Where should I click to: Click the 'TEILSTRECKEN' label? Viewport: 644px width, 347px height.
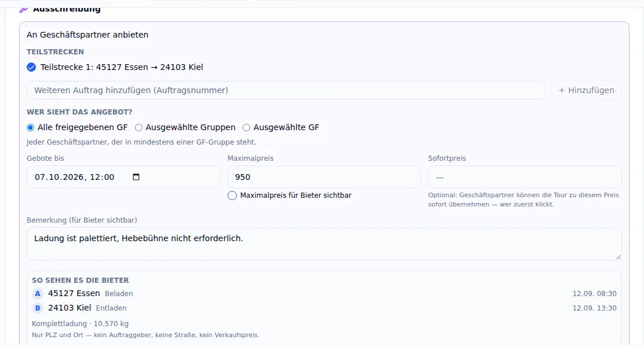(x=55, y=52)
